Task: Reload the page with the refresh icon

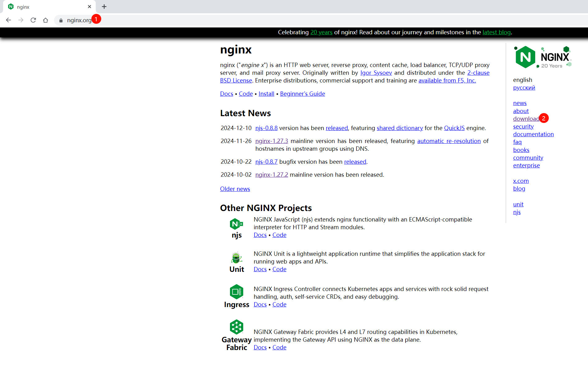Action: (x=33, y=20)
